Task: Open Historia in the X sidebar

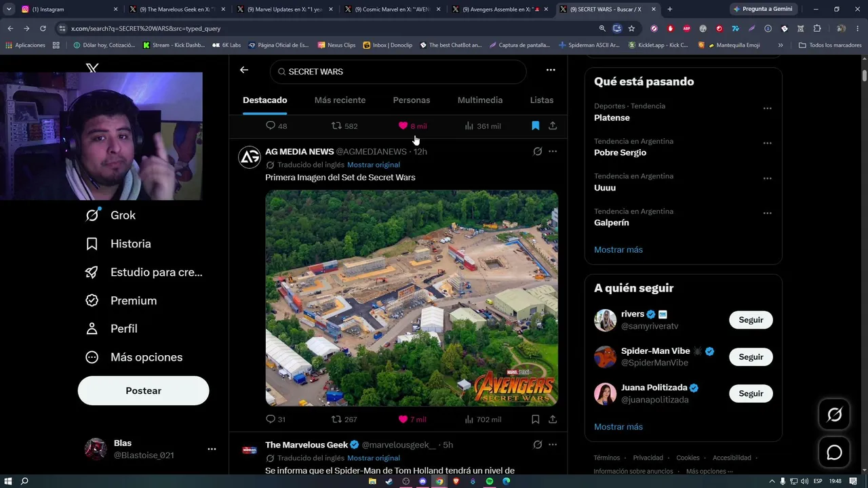Action: point(118,244)
